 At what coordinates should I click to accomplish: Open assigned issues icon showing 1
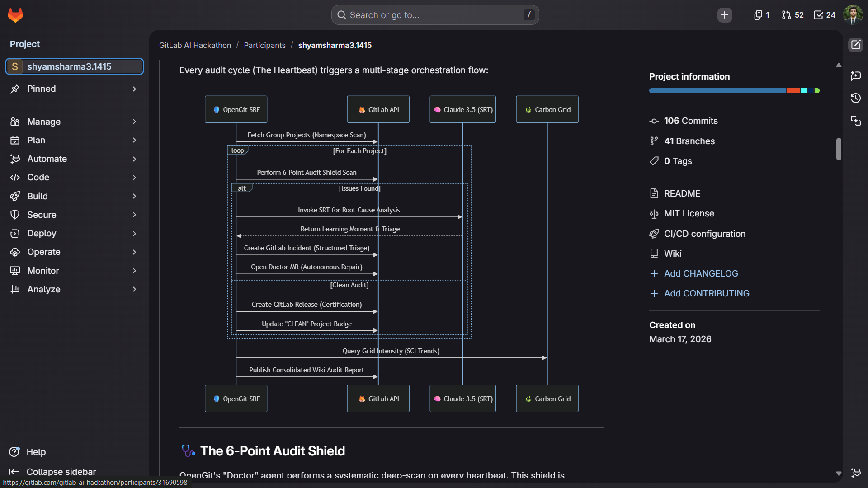pyautogui.click(x=761, y=15)
